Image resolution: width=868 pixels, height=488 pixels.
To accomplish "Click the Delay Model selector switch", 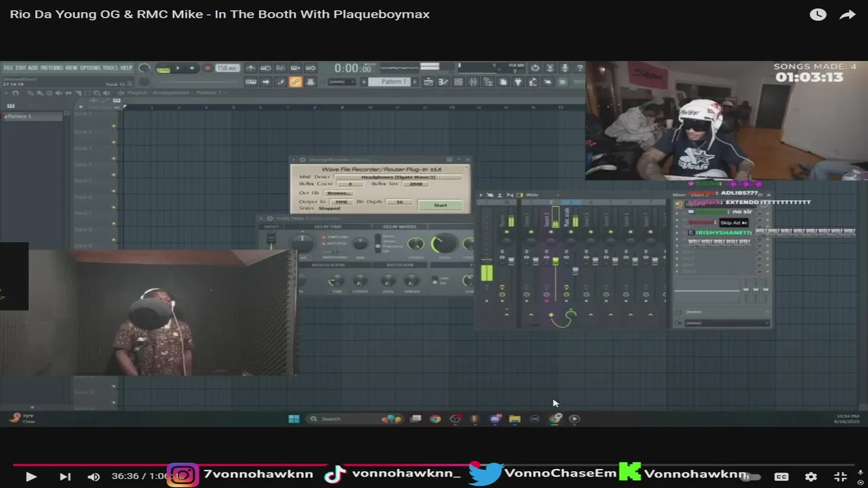I will pos(378,244).
